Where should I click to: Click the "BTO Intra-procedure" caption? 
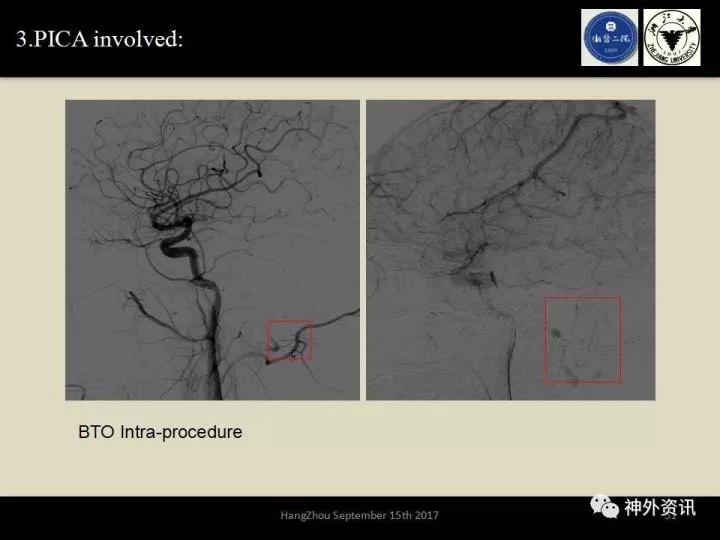(160, 433)
